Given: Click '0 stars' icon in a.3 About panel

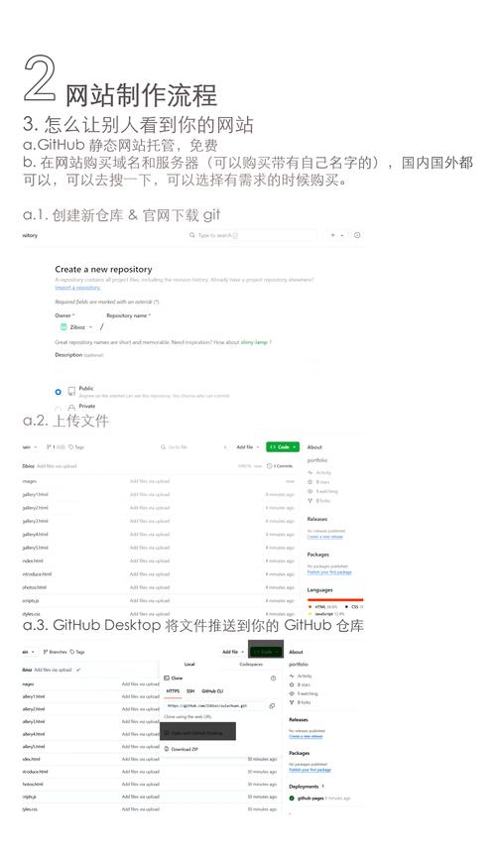Looking at the screenshot, I should [x=292, y=684].
